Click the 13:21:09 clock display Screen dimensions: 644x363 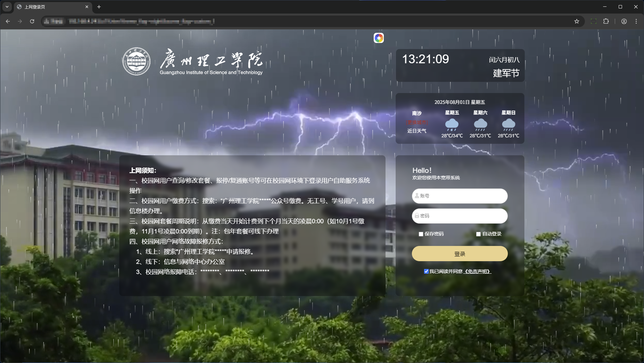[x=425, y=59]
